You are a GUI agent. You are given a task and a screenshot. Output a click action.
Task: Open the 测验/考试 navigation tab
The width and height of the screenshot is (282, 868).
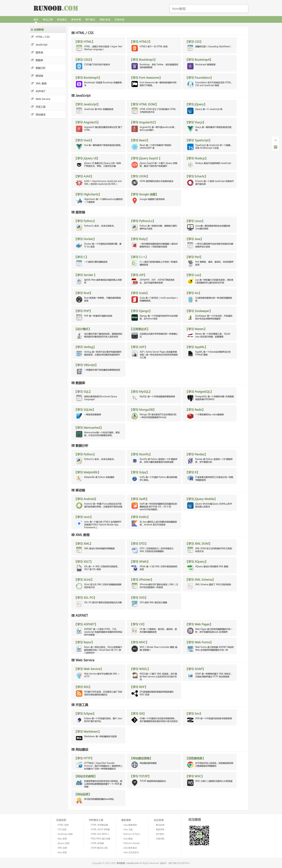(105, 20)
